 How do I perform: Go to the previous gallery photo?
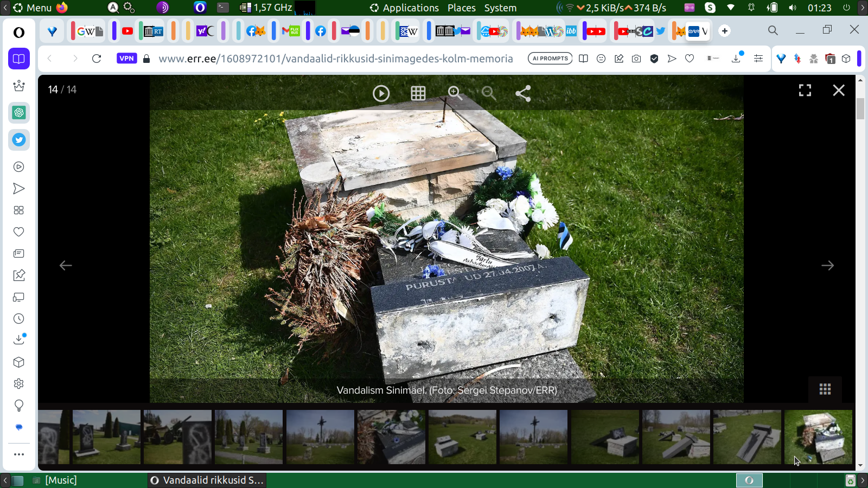click(66, 265)
